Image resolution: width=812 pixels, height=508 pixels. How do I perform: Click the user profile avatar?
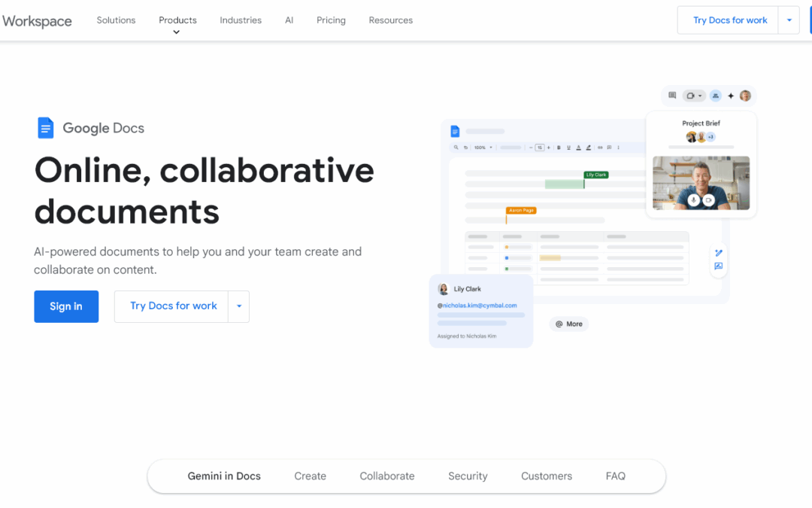(x=745, y=96)
